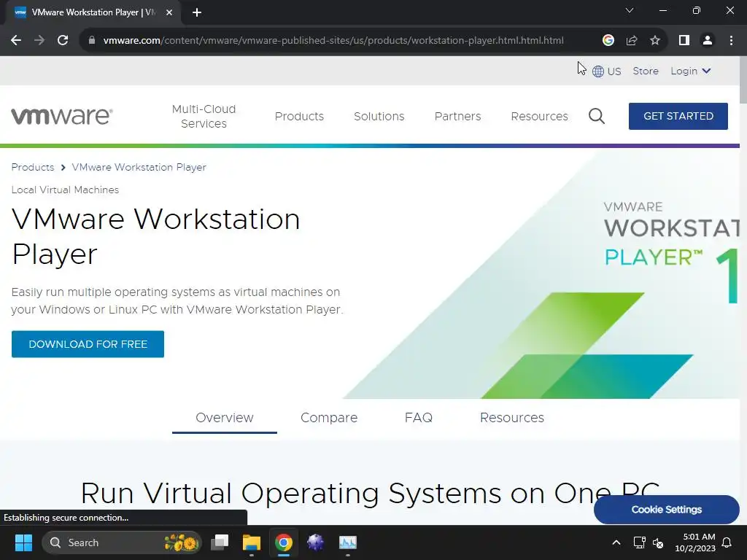The height and width of the screenshot is (560, 747).
Task: Open Chrome profile avatar
Action: [708, 41]
